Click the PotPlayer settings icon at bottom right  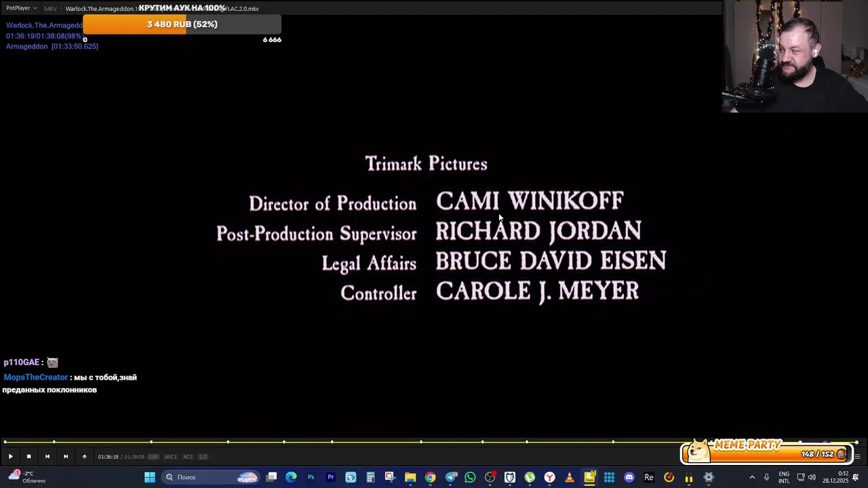(x=857, y=456)
